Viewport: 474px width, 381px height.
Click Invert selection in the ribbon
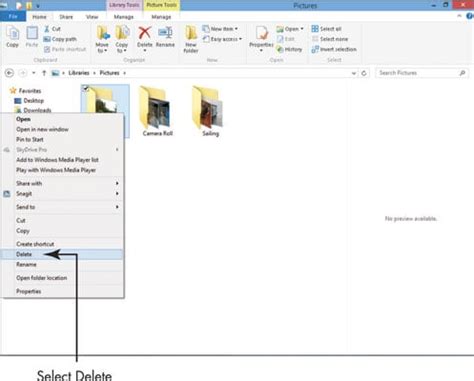[334, 49]
